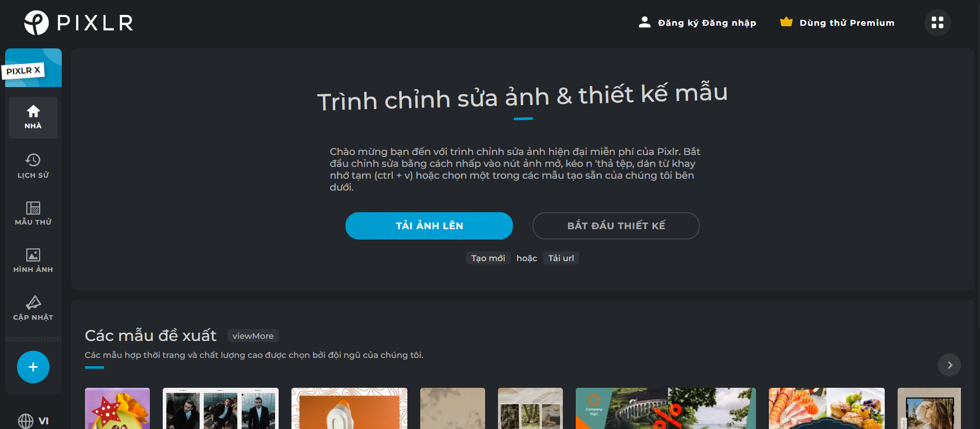
Task: Open the apps grid menu icon
Action: click(x=937, y=23)
